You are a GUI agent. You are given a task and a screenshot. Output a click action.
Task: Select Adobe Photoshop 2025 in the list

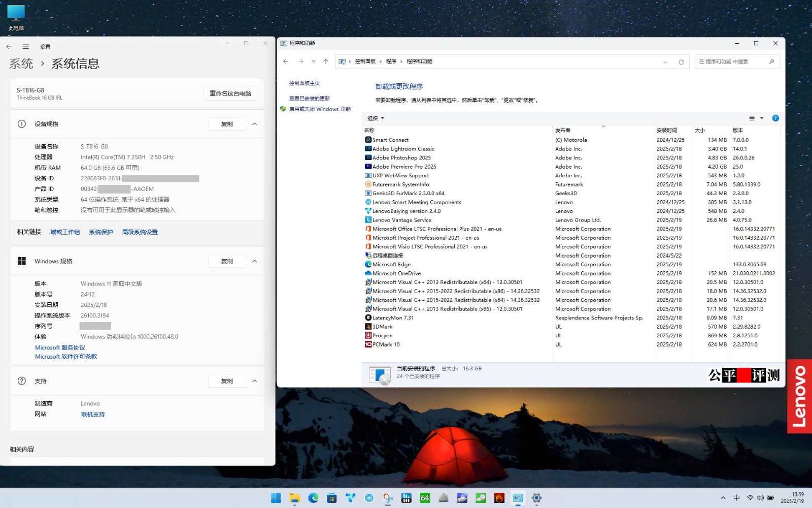(398, 157)
